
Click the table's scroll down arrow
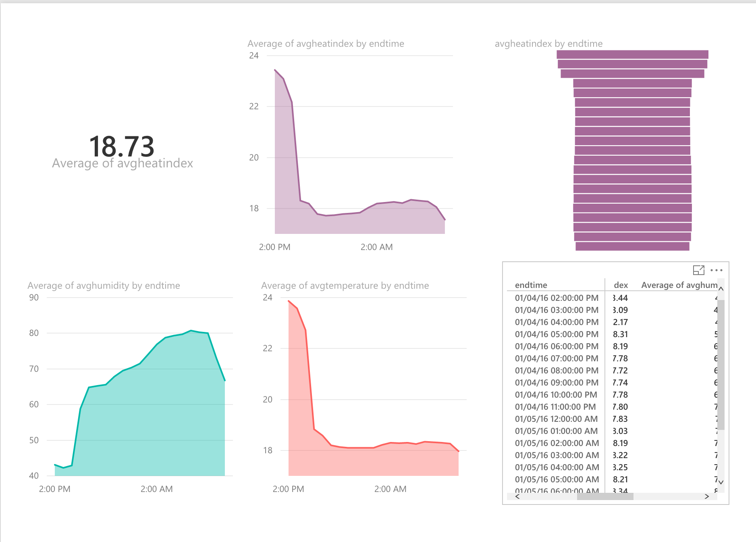coord(721,482)
